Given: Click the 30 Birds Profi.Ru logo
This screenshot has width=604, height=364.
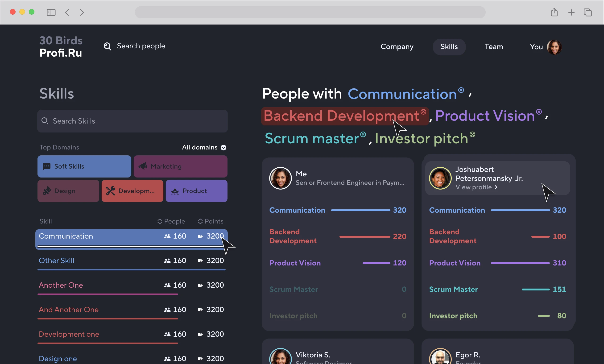Looking at the screenshot, I should [61, 47].
